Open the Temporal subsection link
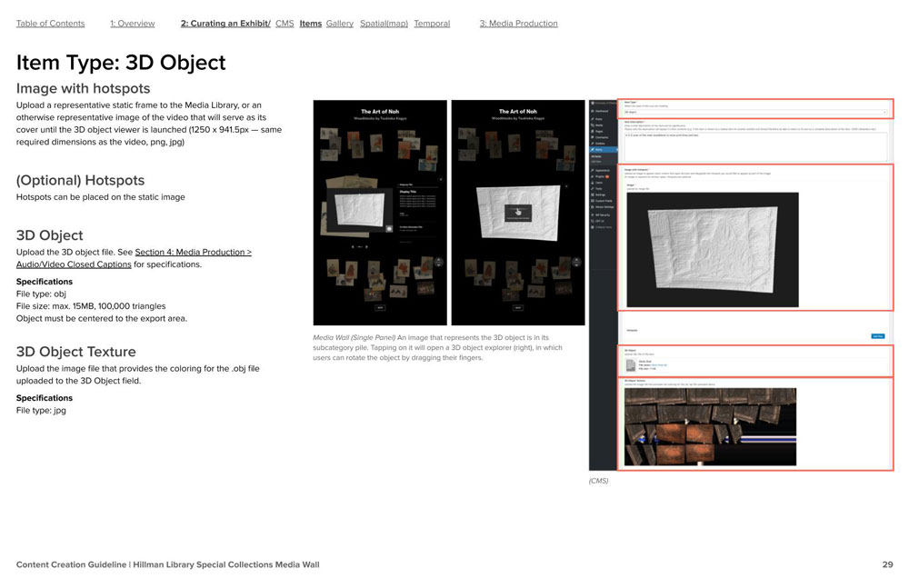 point(432,24)
